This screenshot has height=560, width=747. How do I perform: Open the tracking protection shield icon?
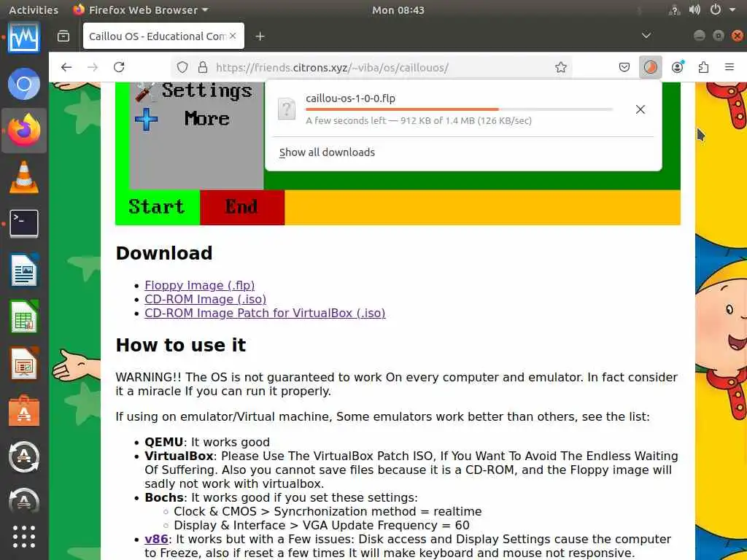(x=182, y=67)
